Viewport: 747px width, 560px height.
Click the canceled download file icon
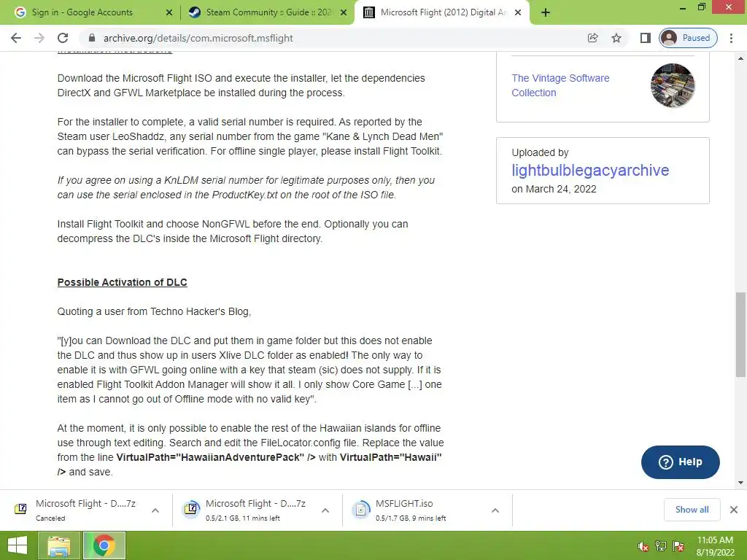pyautogui.click(x=20, y=509)
